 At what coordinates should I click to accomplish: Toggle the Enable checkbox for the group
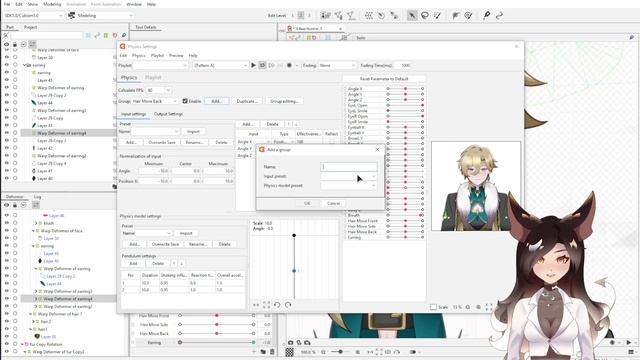point(185,101)
